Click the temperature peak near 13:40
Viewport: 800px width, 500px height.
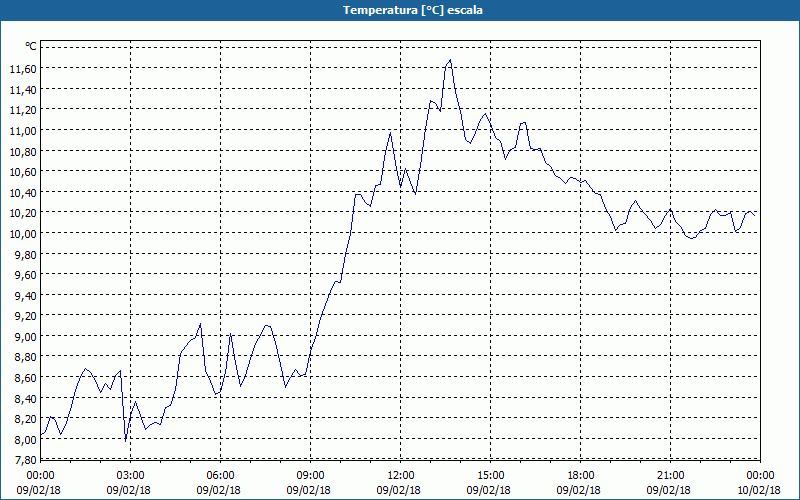(450, 60)
